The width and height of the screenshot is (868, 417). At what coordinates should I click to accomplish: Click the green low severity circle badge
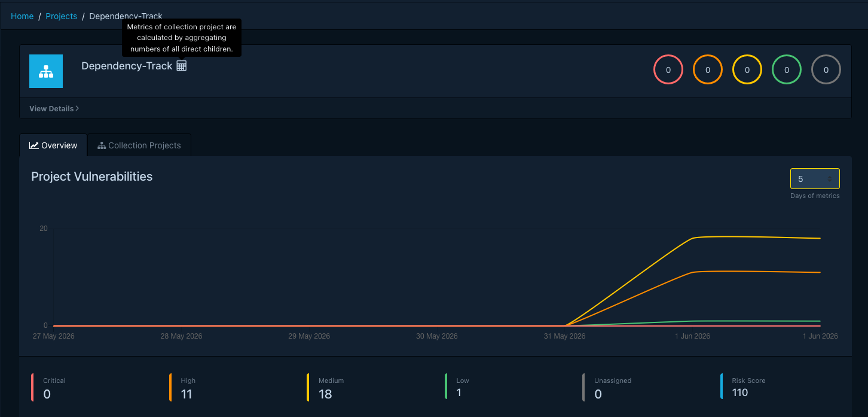(x=787, y=69)
